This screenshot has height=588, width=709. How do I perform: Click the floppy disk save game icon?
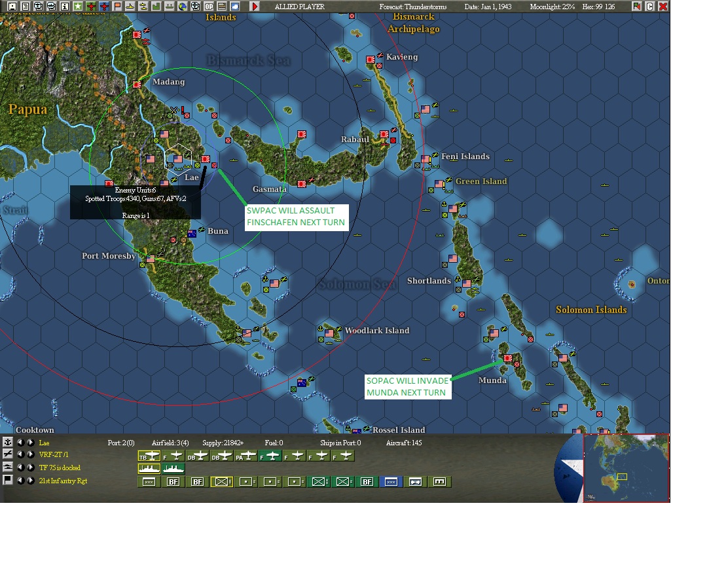pos(12,7)
